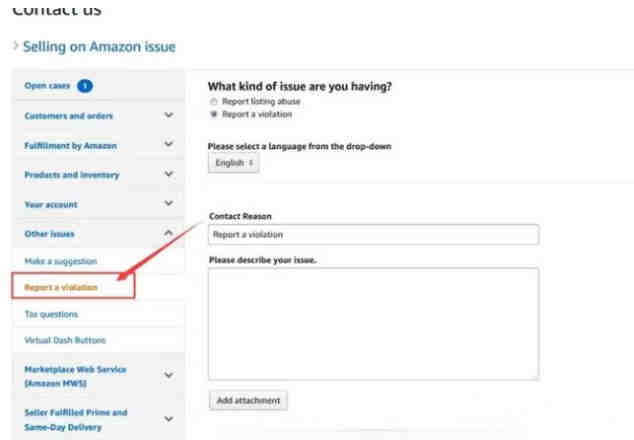The image size is (634, 440).
Task: Collapse the Other issues chevron
Action: tap(169, 233)
